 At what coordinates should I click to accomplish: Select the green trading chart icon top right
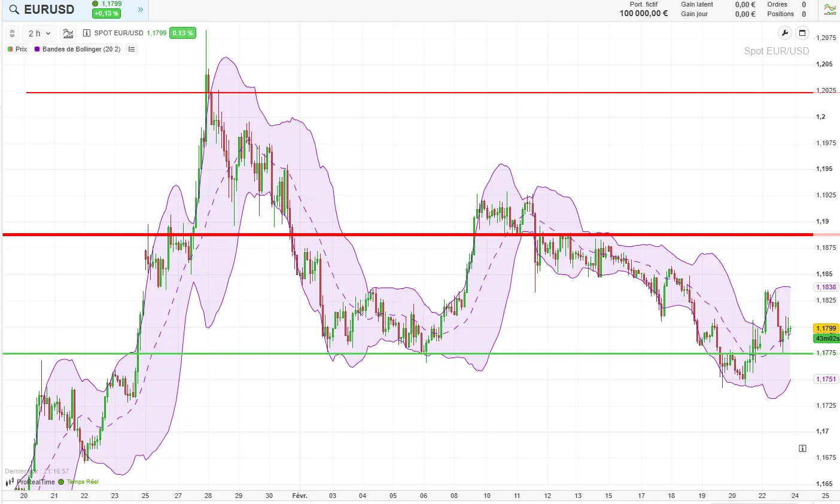click(830, 10)
